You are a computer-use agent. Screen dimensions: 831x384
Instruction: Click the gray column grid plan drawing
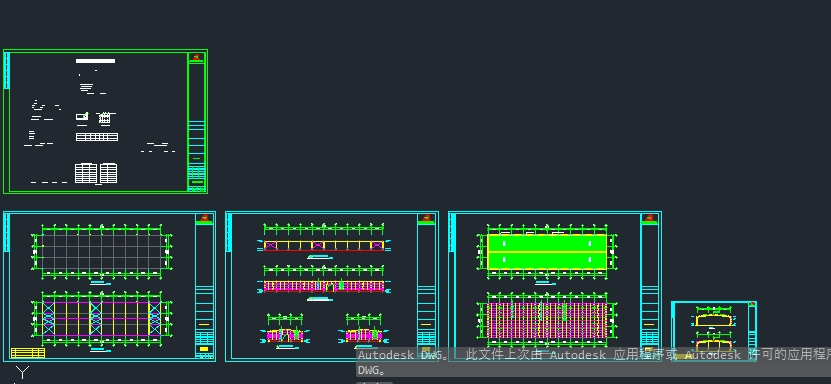tap(101, 251)
